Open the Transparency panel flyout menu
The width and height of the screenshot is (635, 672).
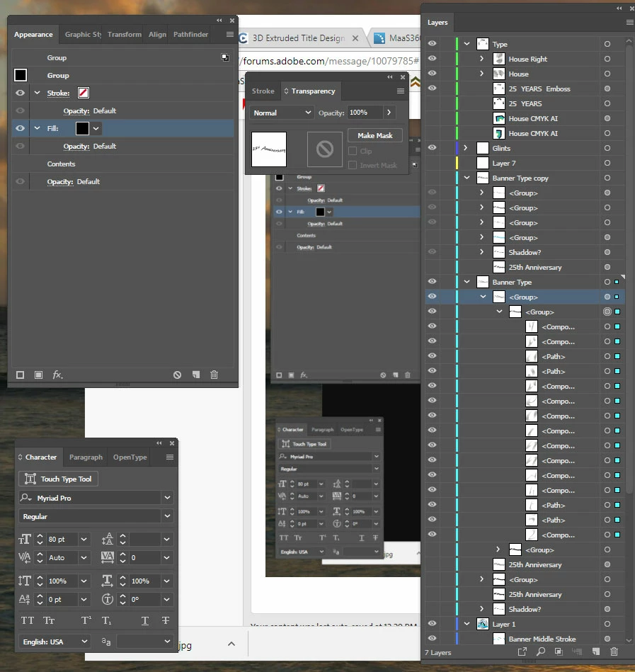coord(401,91)
